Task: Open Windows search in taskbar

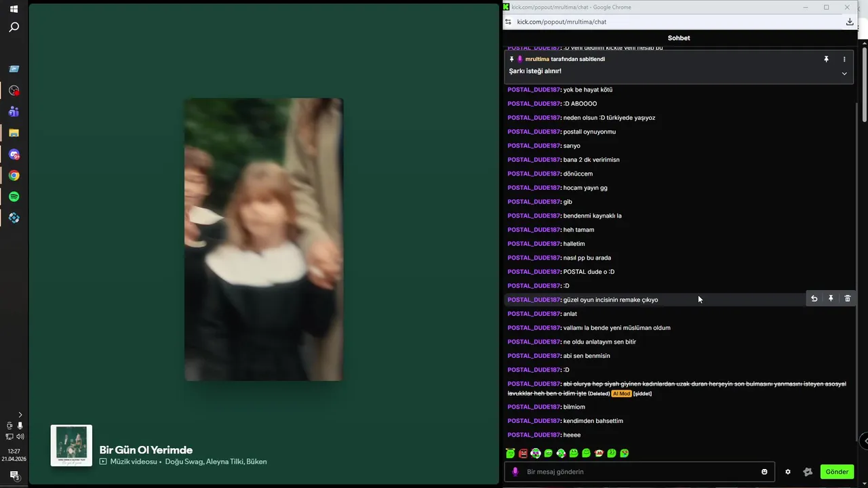Action: coord(14,27)
